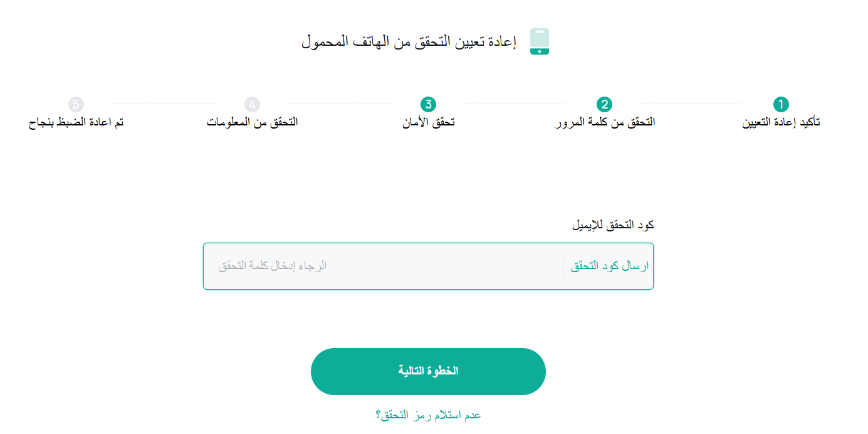
Task: Select the step 2 circle indicator
Action: point(604,104)
